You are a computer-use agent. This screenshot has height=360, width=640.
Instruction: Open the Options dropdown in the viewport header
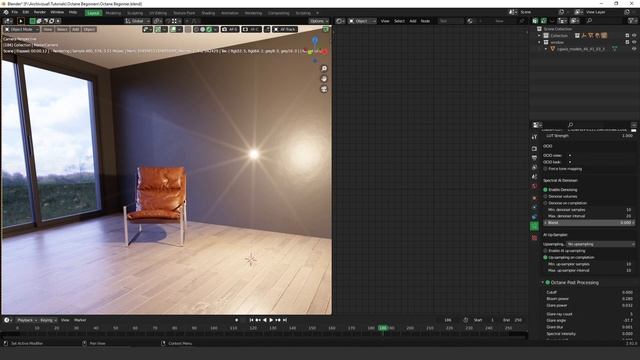tap(318, 21)
